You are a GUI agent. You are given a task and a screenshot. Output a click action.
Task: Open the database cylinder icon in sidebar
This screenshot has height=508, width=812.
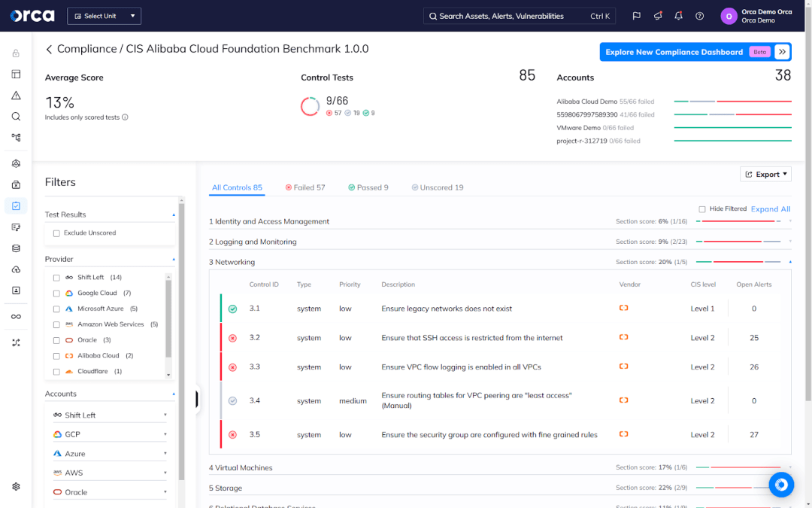[16, 248]
